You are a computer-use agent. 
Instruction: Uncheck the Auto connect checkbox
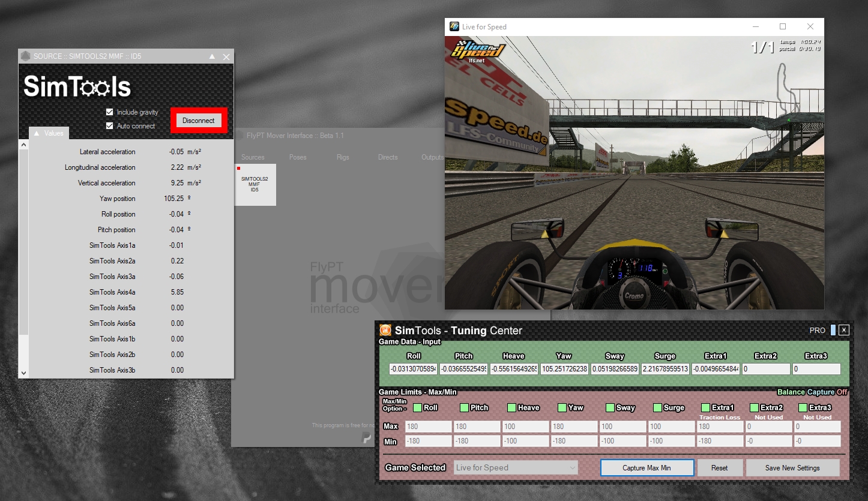click(x=109, y=126)
